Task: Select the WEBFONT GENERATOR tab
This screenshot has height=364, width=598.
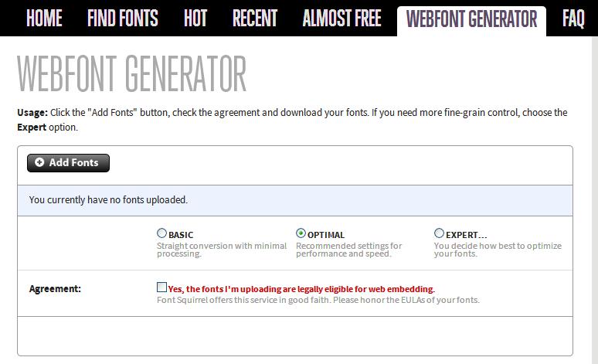Action: [x=471, y=21]
